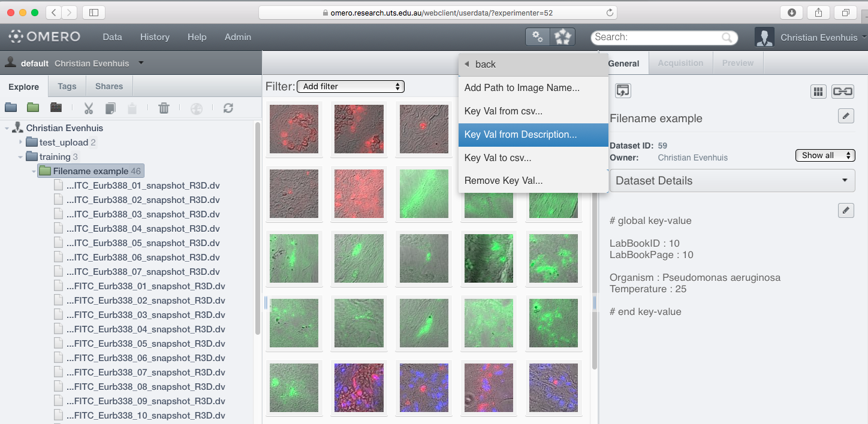Launch the full viewer icon under the General tab
The image size is (868, 424).
point(623,91)
